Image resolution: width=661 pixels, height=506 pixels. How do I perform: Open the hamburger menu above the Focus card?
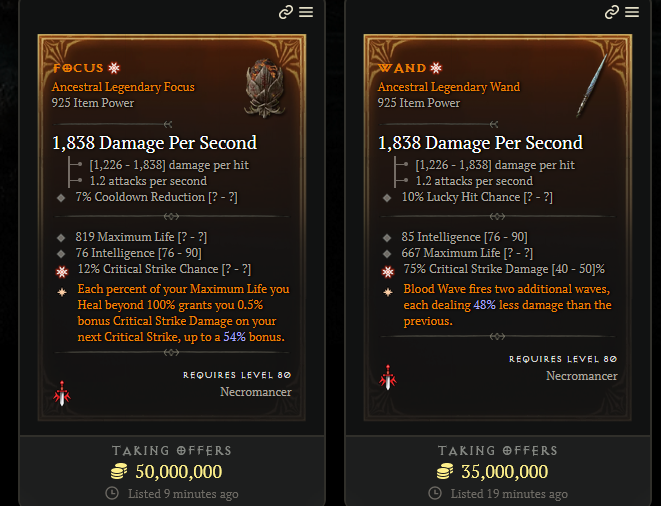coord(305,13)
